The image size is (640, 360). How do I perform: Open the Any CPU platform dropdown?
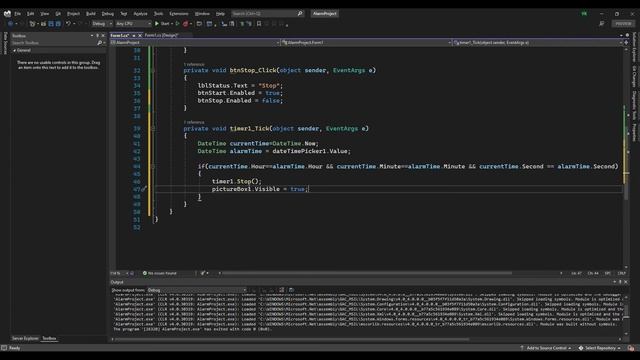133,24
